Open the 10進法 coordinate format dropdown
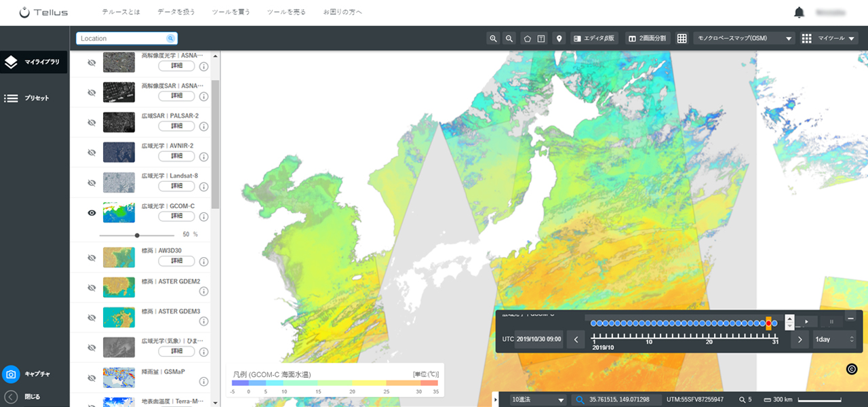 538,400
